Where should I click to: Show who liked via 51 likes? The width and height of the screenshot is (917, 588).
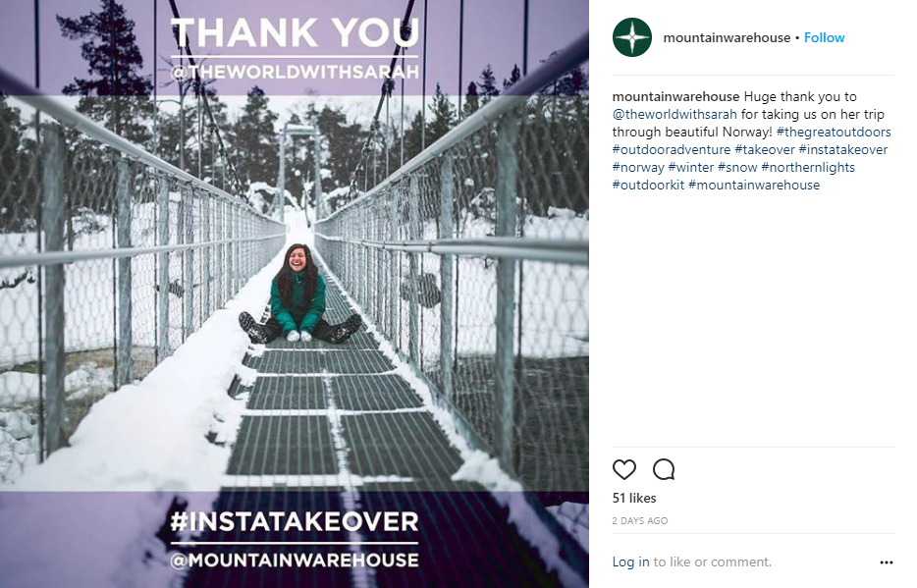[633, 499]
